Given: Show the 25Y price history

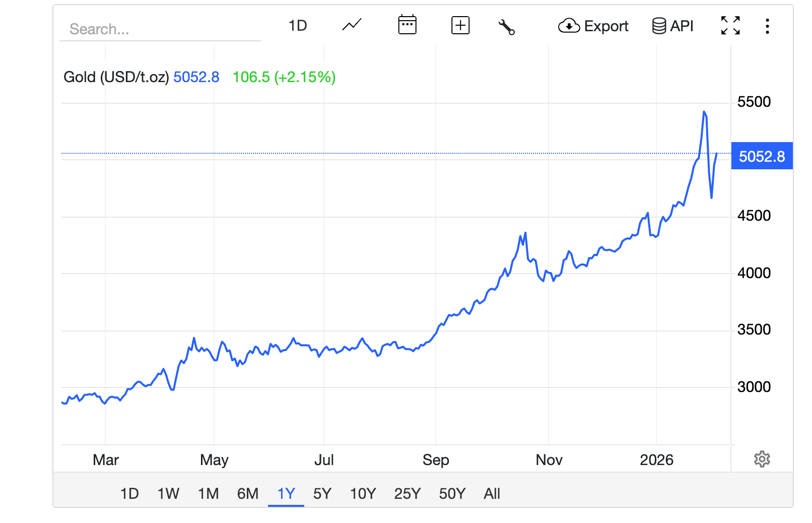Looking at the screenshot, I should 407,493.
